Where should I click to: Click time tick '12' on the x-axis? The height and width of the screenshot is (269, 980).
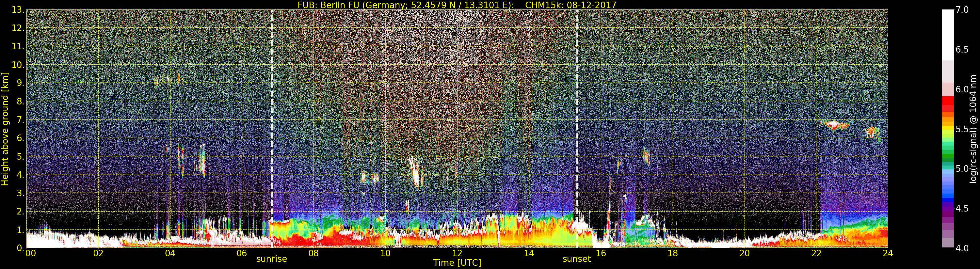point(457,253)
